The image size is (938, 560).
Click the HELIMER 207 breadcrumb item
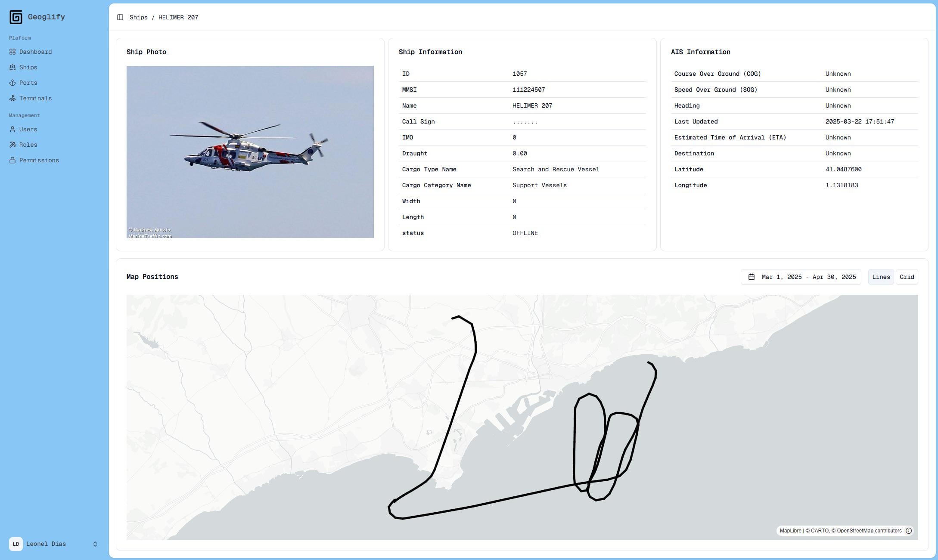pyautogui.click(x=178, y=17)
